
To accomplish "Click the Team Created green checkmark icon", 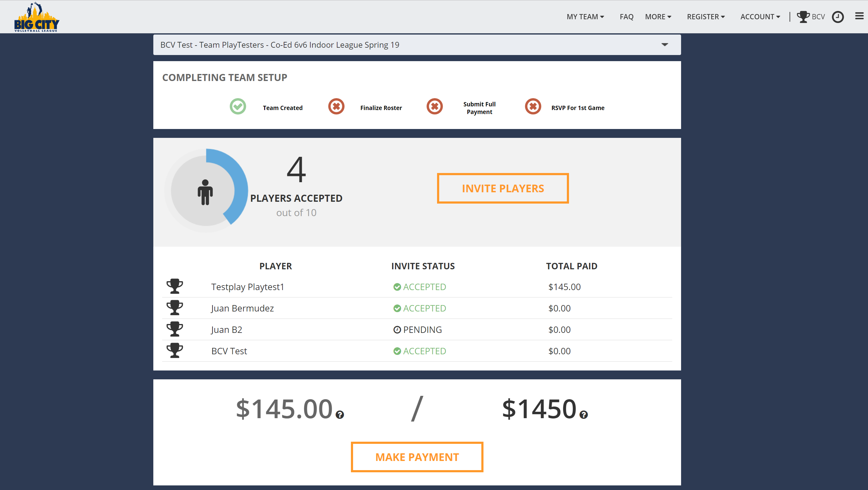I will click(x=238, y=107).
